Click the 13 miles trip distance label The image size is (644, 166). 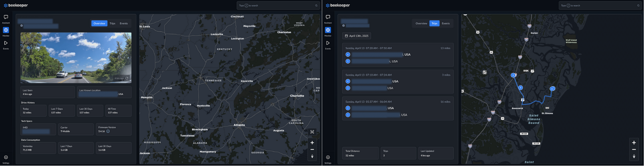click(445, 48)
